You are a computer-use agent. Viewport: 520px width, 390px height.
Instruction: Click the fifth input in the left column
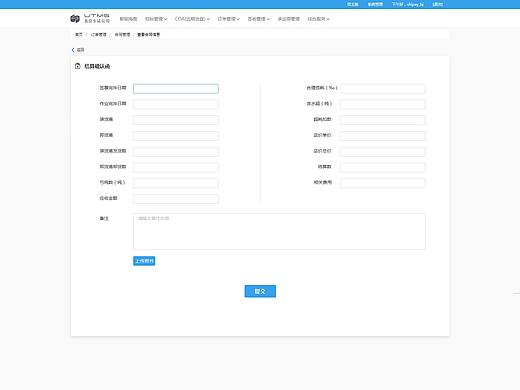pyautogui.click(x=176, y=152)
